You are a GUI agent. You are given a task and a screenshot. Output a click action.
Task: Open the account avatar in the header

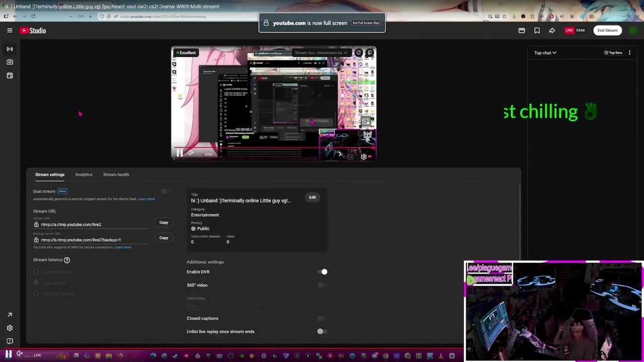coord(633,31)
